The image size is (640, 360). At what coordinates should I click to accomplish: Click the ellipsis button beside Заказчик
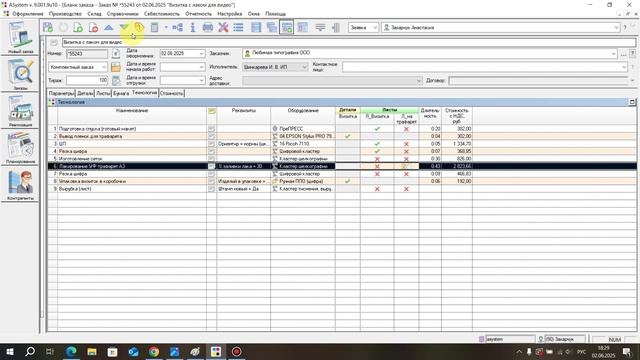pos(624,53)
